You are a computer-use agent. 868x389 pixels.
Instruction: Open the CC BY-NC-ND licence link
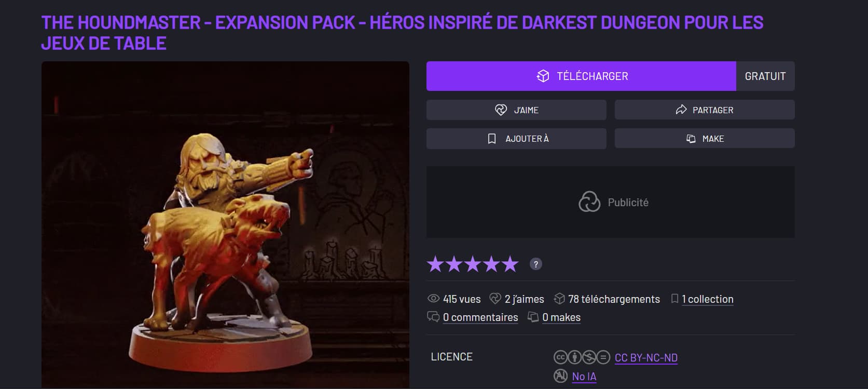(646, 357)
